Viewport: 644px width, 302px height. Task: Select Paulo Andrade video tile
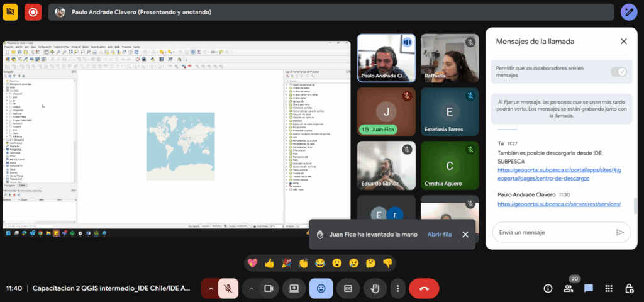coord(387,58)
